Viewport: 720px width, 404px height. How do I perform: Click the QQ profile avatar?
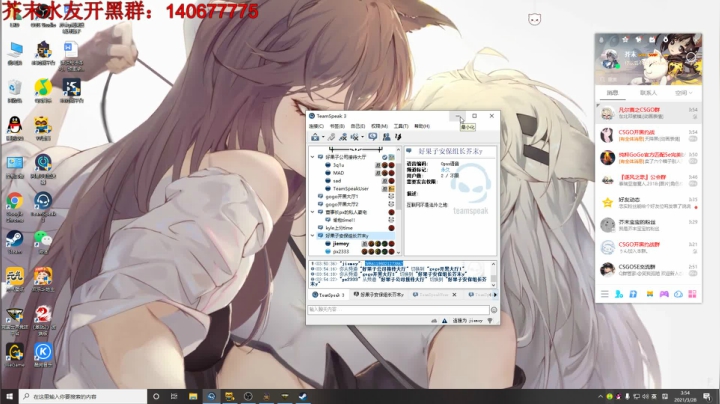click(x=611, y=59)
